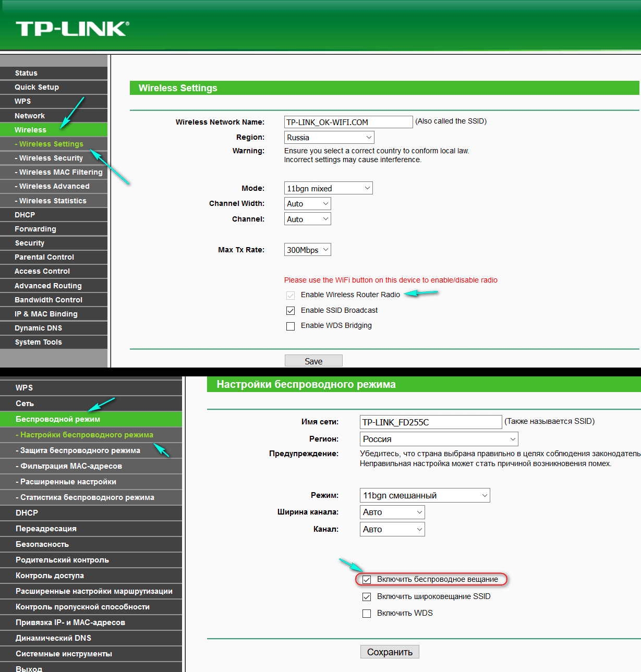Open Dynamic DNS menu item

click(54, 328)
